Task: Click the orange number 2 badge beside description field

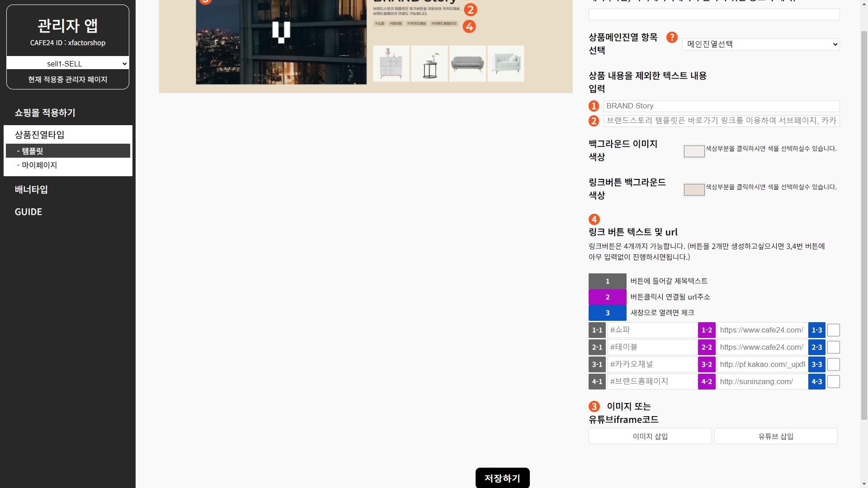Action: click(x=594, y=121)
